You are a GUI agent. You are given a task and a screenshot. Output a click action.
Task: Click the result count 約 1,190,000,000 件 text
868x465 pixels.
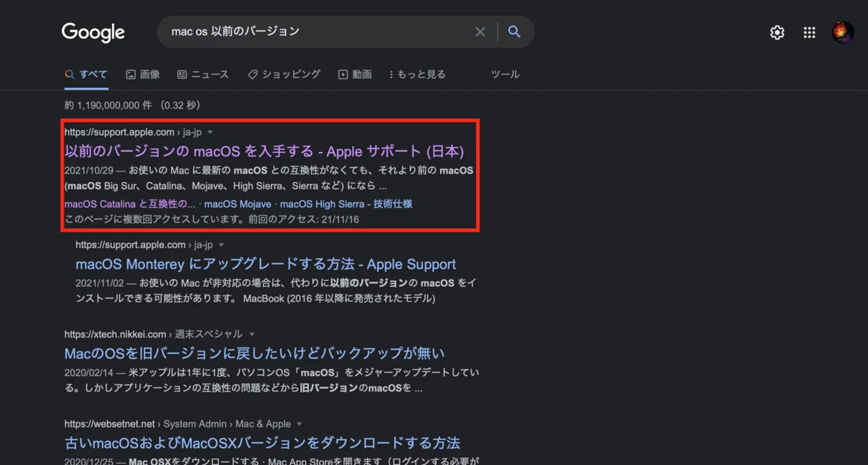[x=108, y=106]
